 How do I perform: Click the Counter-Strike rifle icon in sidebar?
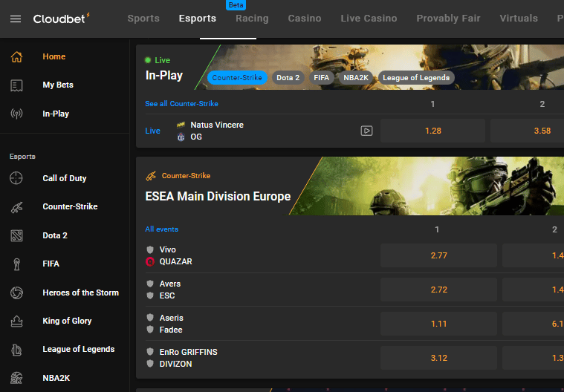point(17,207)
